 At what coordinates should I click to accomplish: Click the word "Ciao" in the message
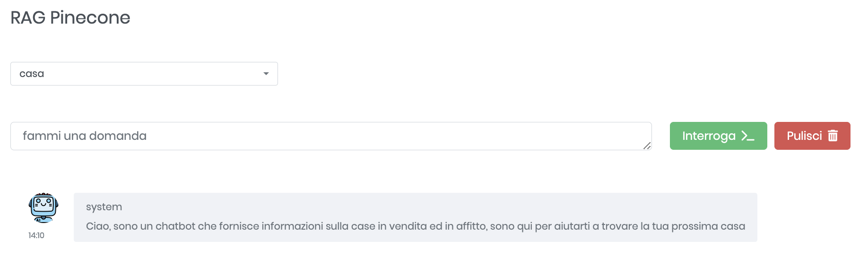coord(97,226)
